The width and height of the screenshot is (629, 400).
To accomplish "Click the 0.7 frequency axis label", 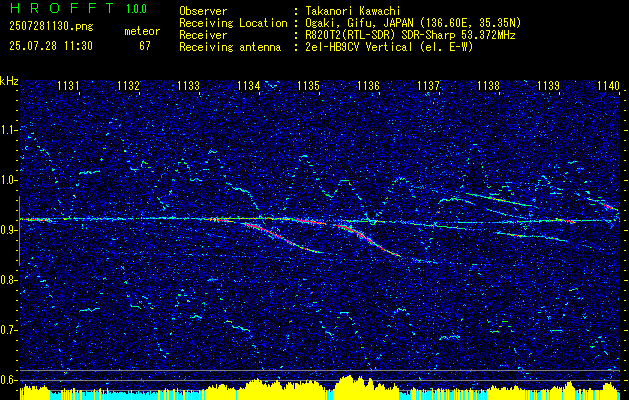I will (9, 330).
